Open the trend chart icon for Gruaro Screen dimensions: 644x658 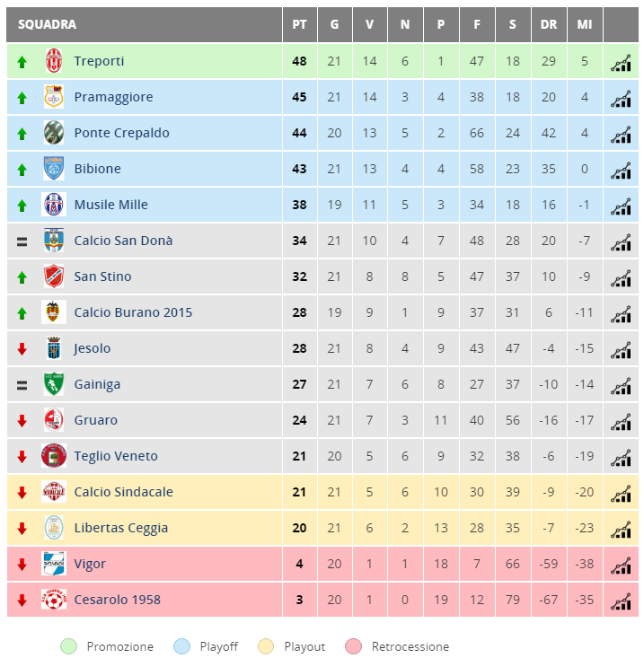point(621,422)
